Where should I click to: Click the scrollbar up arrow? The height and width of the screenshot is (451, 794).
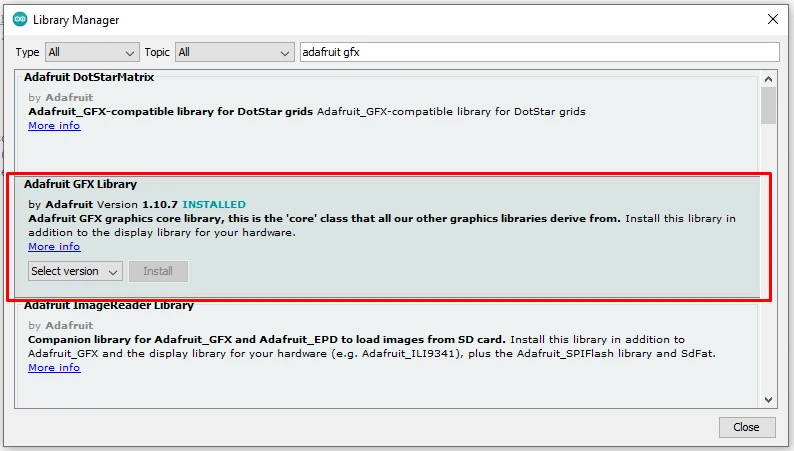point(768,79)
